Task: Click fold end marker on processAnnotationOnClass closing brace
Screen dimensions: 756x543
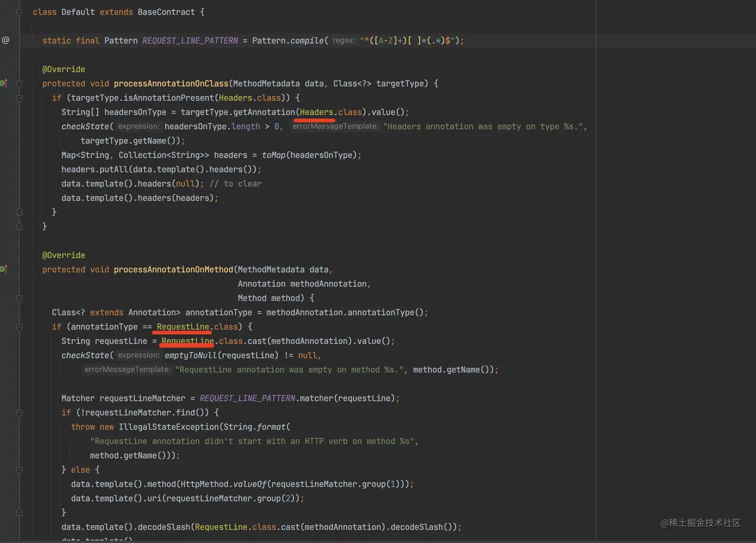Action: coord(19,226)
